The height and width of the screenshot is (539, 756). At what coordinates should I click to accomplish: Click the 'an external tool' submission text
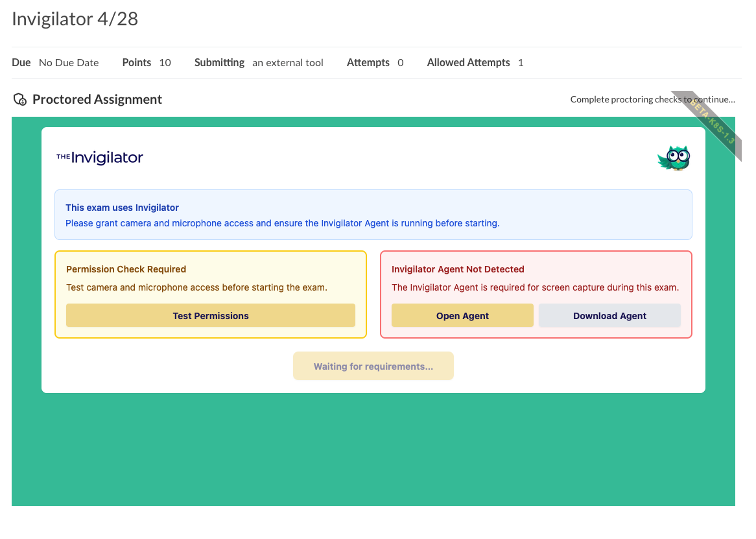(x=288, y=63)
